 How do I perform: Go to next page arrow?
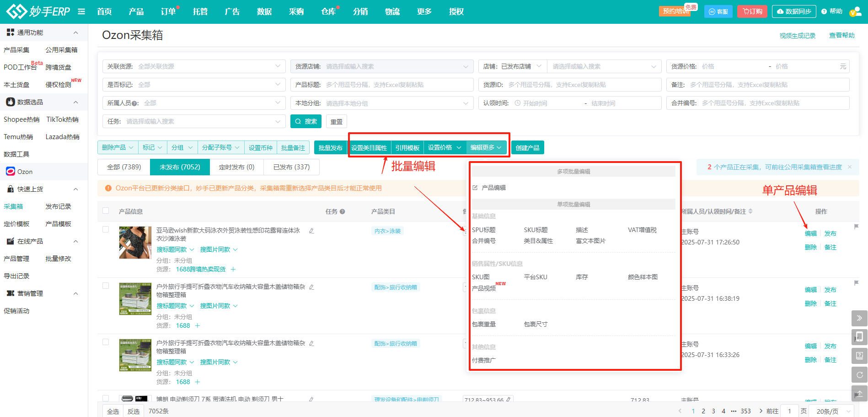tap(761, 411)
